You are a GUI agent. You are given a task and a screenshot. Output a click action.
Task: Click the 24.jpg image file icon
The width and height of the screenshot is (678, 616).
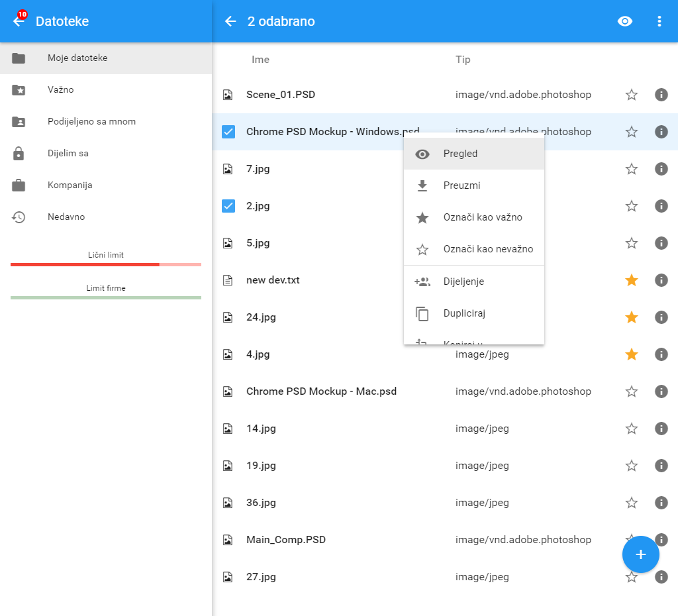pyautogui.click(x=228, y=317)
